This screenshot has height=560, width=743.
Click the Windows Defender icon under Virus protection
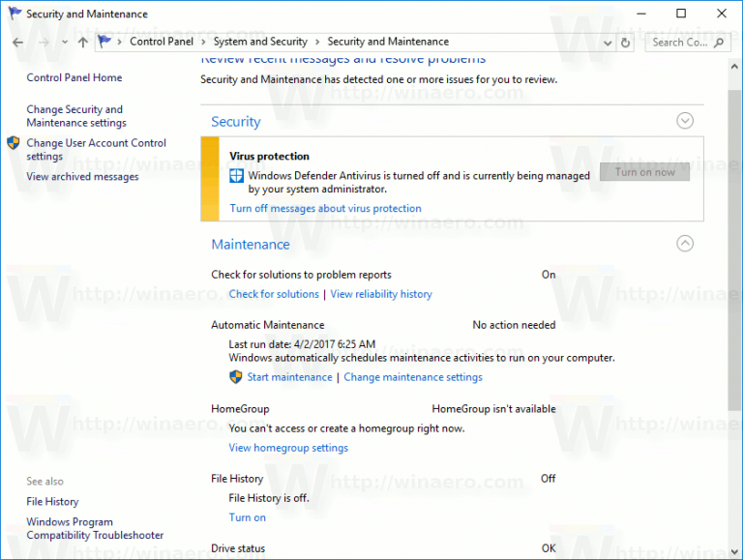click(x=237, y=176)
